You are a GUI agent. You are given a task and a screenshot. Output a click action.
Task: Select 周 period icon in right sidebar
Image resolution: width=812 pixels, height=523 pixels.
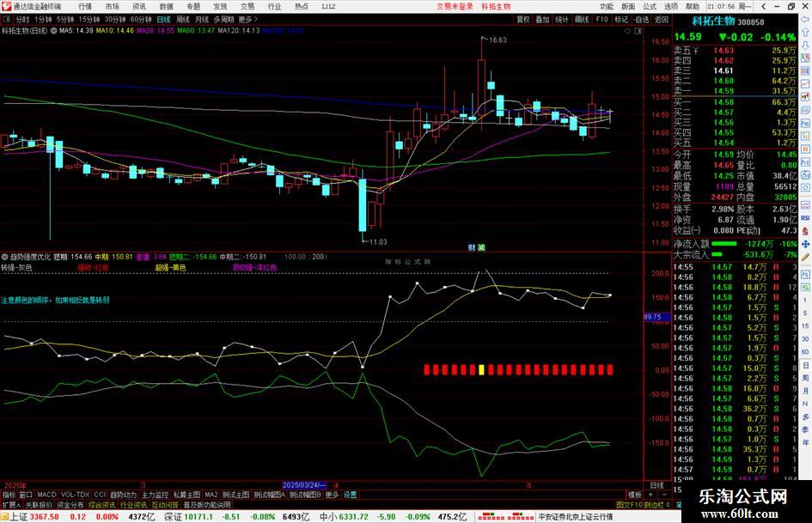pos(805,378)
